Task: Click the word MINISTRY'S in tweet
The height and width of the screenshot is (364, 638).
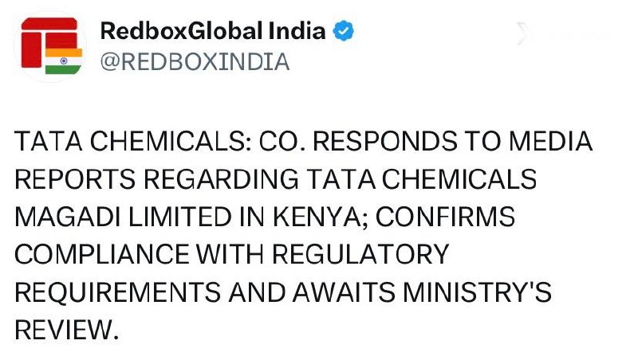Action: point(477,292)
